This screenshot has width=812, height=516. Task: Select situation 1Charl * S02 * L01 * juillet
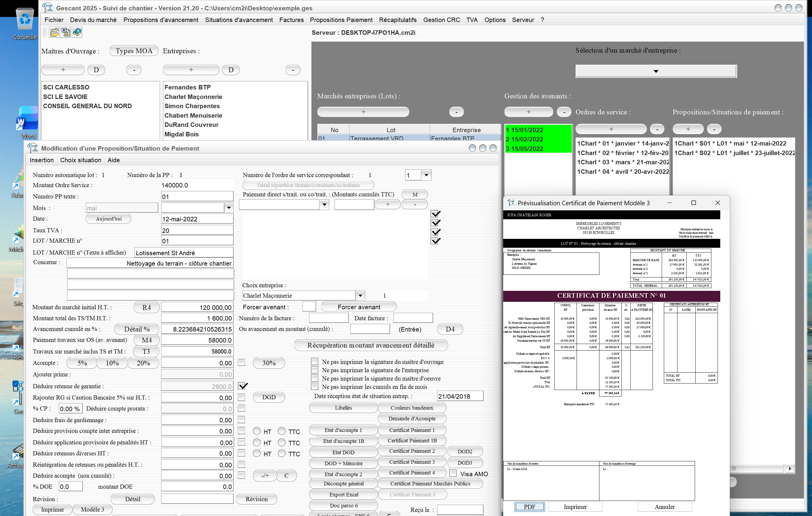coord(734,152)
